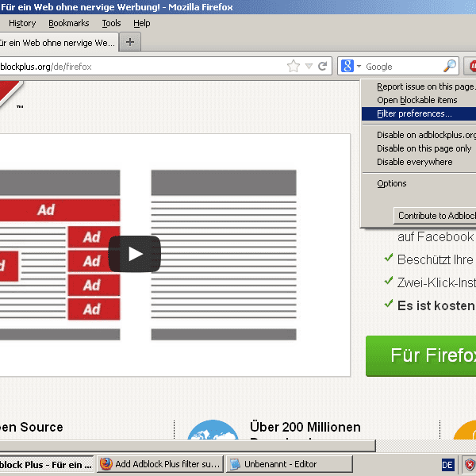476x476 pixels.
Task: Click the Es ist kostenlos text
Action: click(436, 305)
